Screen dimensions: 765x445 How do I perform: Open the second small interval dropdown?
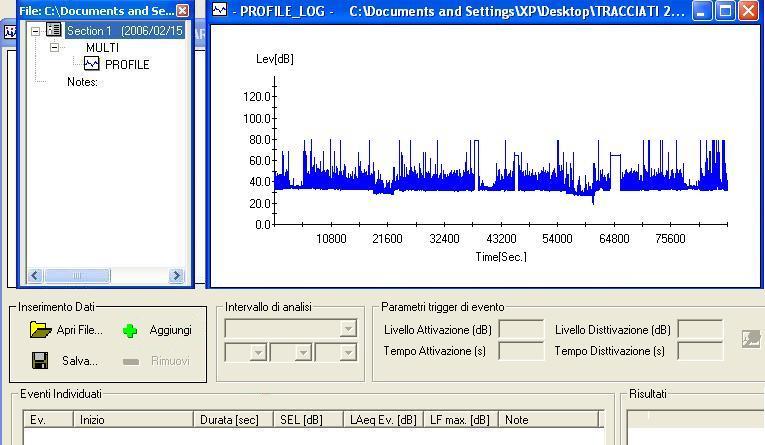[x=303, y=352]
